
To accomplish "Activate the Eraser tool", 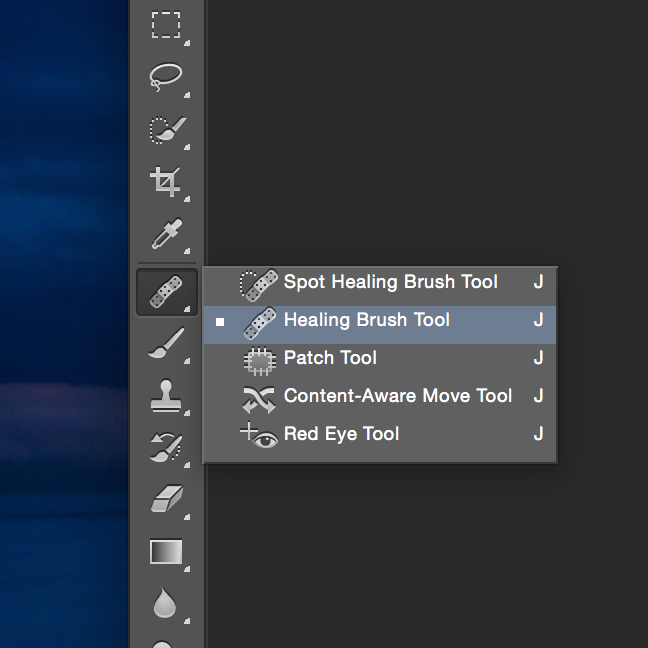I will [166, 500].
